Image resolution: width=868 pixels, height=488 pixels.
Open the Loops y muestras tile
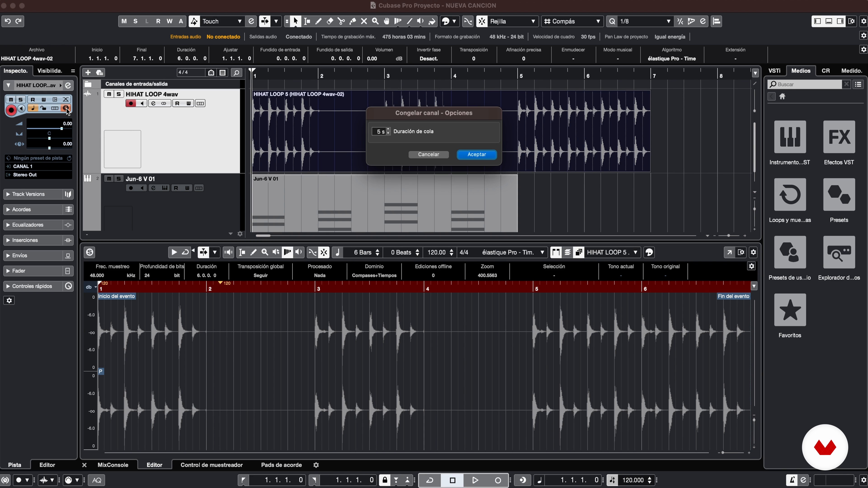pyautogui.click(x=790, y=194)
